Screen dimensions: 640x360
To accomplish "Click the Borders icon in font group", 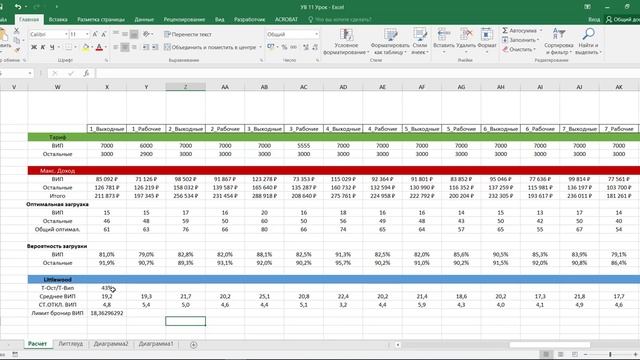I will point(68,47).
